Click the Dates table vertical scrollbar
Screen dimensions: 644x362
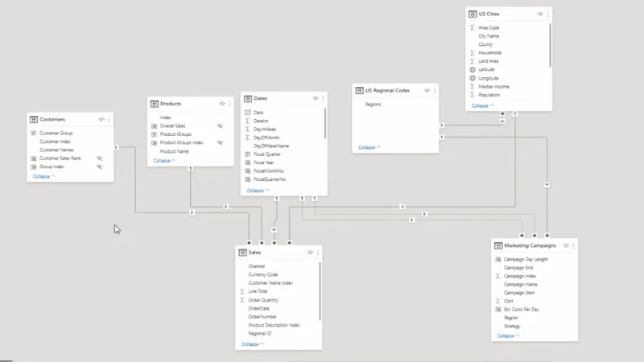325,123
